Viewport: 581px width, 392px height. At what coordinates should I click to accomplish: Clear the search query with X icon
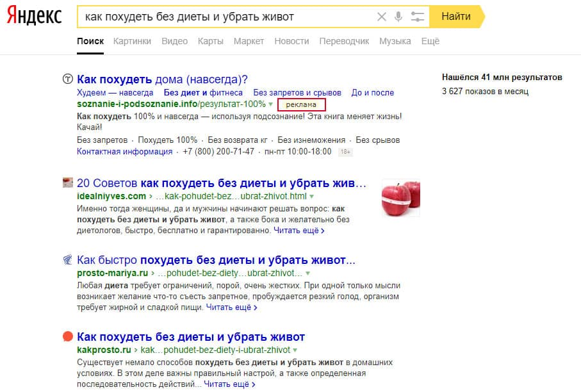click(382, 17)
